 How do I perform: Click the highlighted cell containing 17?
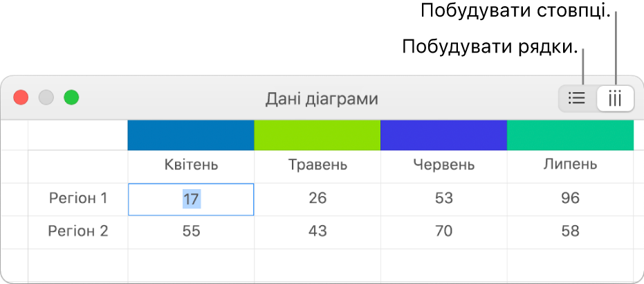(191, 199)
